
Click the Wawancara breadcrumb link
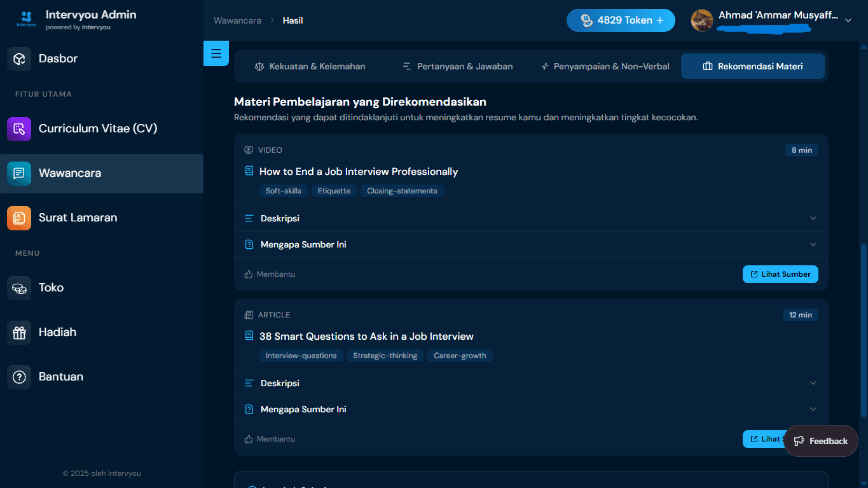tap(237, 20)
